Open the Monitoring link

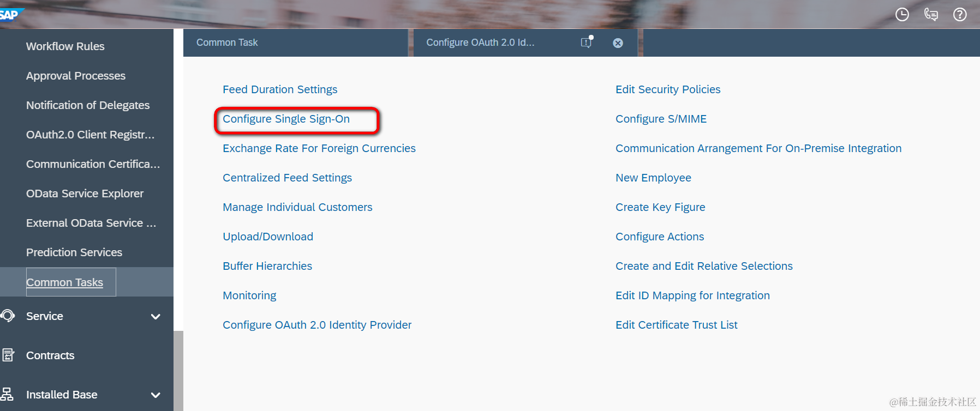[249, 295]
